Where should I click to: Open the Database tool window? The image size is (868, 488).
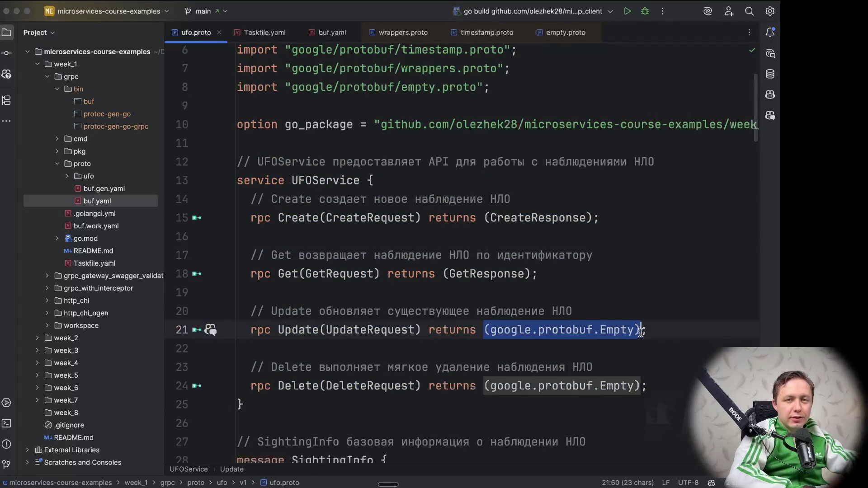point(770,74)
